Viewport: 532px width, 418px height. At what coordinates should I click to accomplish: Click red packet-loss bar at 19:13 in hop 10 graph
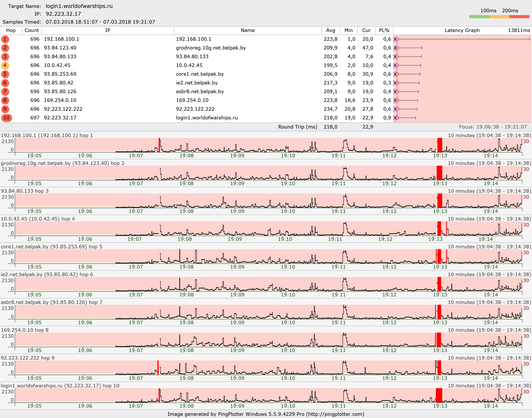[439, 395]
